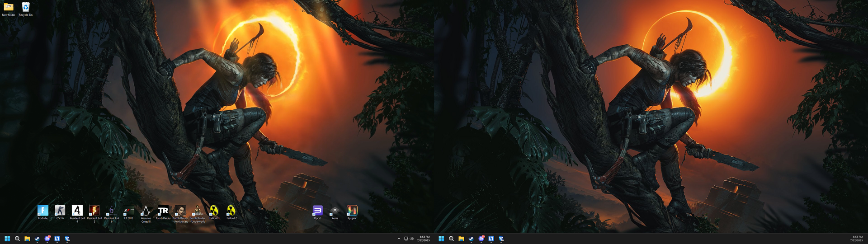Select the New folder desktop icon

[8, 9]
